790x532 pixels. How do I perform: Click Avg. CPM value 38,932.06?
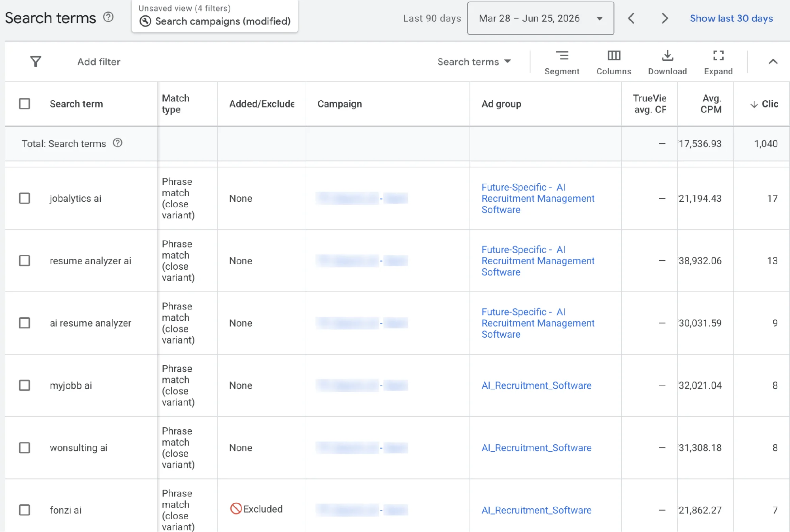click(700, 261)
